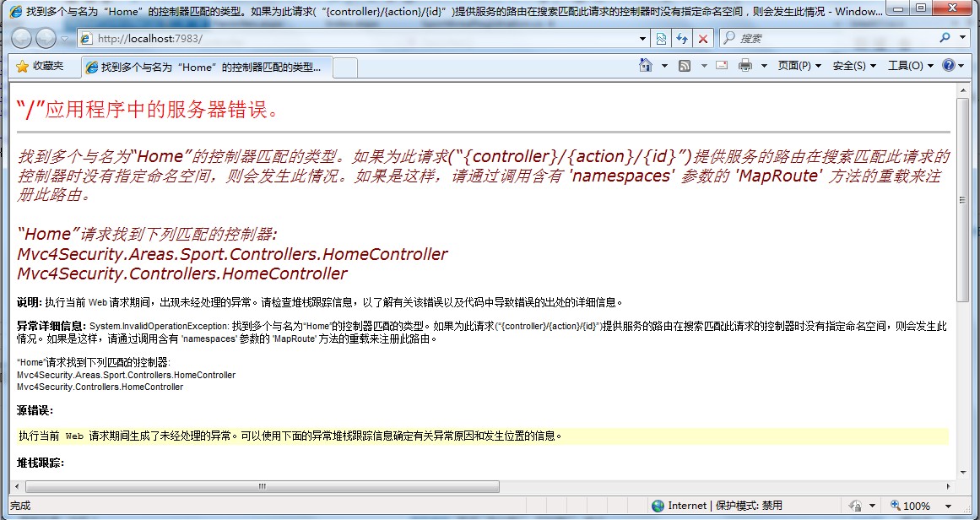Click the RSS feeds icon
980x520 pixels.
tap(685, 66)
